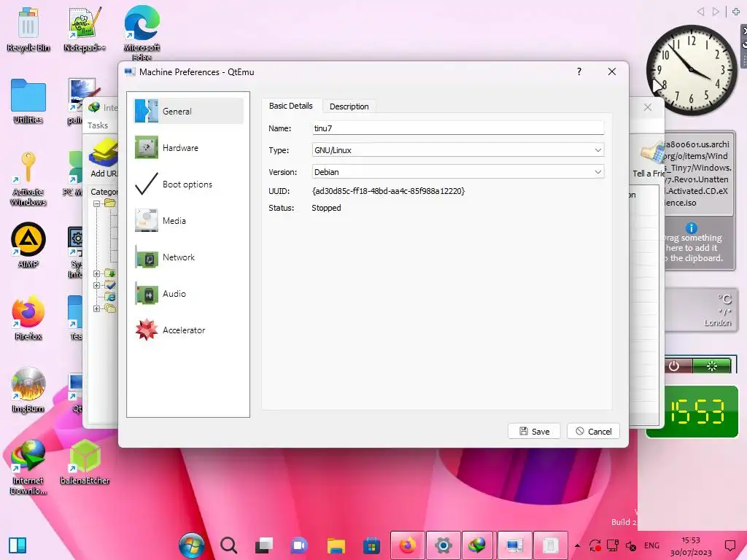Open Task View on the taskbar
This screenshot has width=747, height=560.
pyautogui.click(x=263, y=545)
